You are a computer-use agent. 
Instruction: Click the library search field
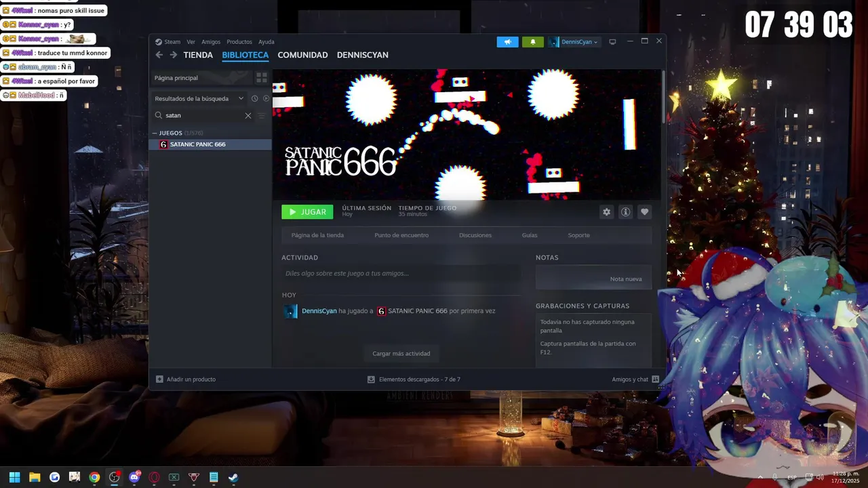point(202,115)
